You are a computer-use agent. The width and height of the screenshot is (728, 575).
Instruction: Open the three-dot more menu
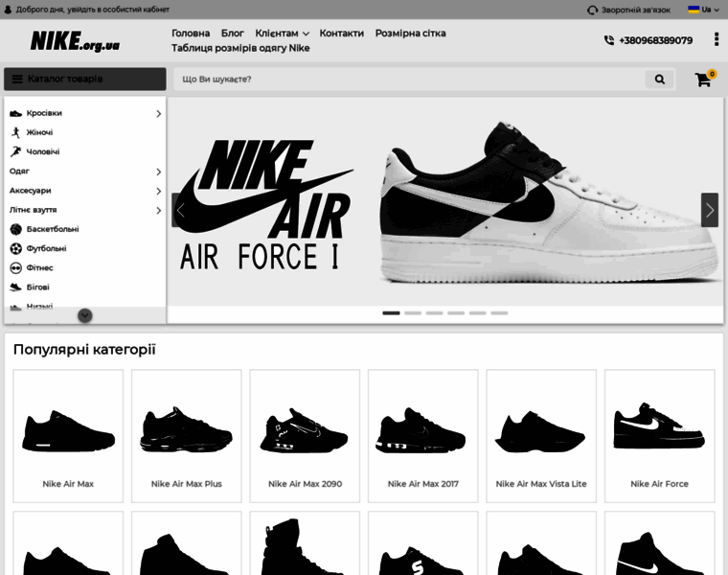tap(716, 39)
